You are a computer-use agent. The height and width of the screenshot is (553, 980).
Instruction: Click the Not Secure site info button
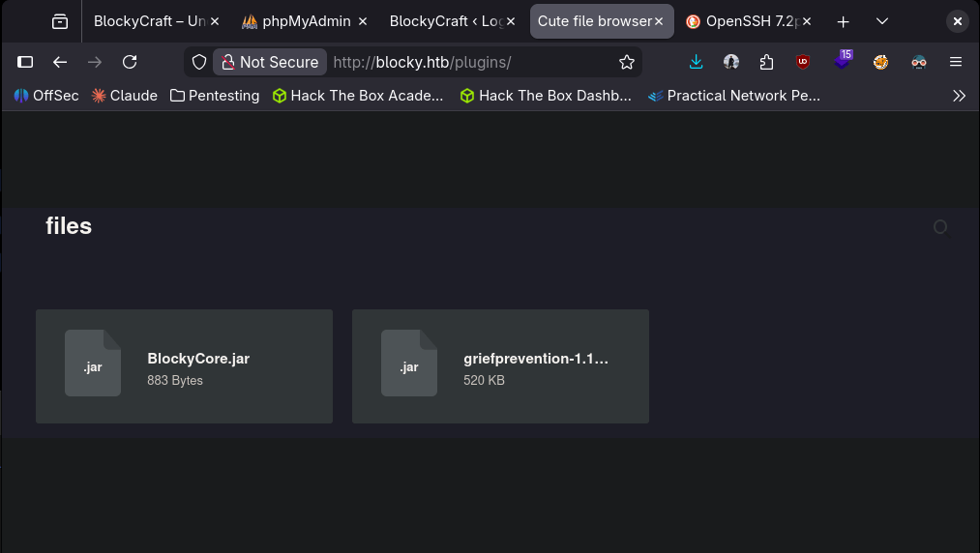tap(270, 62)
